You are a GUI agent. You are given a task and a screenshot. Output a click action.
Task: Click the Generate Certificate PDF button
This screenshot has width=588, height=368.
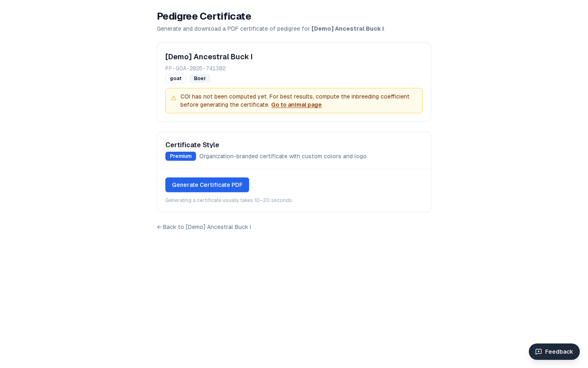pyautogui.click(x=207, y=185)
